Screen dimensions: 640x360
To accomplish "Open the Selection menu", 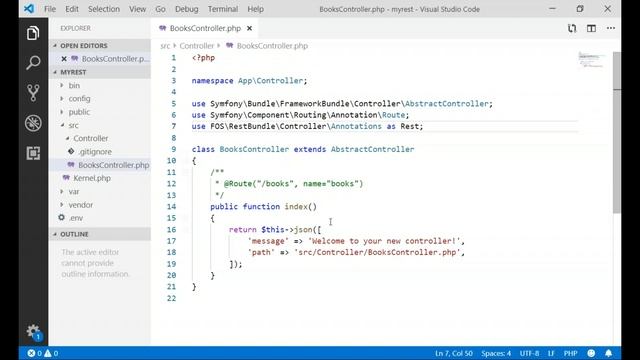I will click(x=104, y=9).
